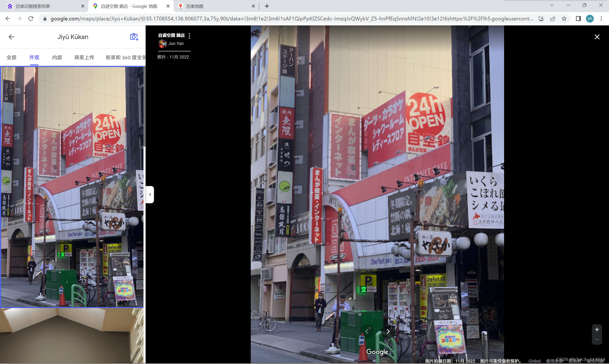Screen dimensions: 609x364
Task: Select the 商家上传 tab
Action: tap(84, 57)
